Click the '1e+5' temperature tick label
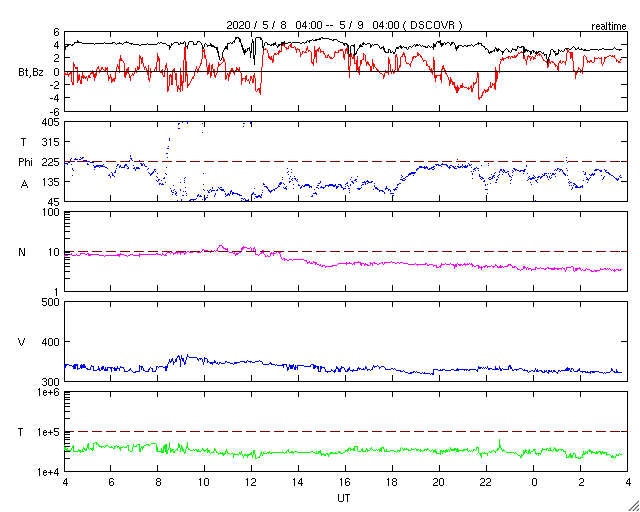640x512 pixels. (49, 432)
